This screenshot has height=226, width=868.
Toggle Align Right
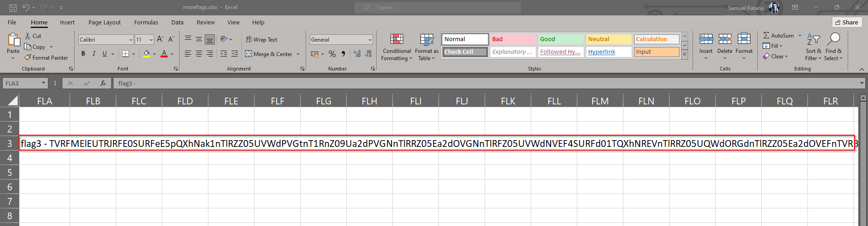[210, 54]
